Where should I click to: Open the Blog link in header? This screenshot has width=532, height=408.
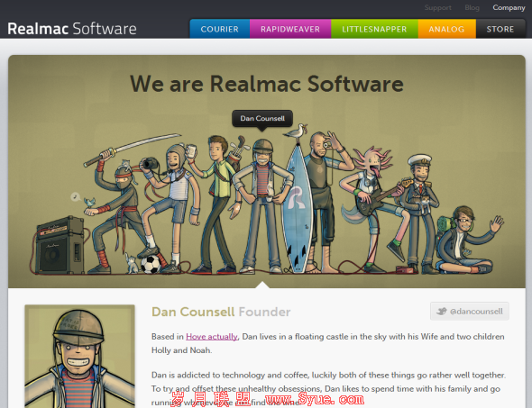[472, 7]
